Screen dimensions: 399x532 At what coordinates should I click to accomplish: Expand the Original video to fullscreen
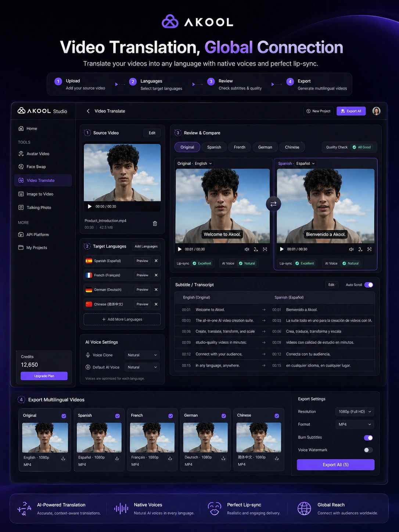[265, 249]
